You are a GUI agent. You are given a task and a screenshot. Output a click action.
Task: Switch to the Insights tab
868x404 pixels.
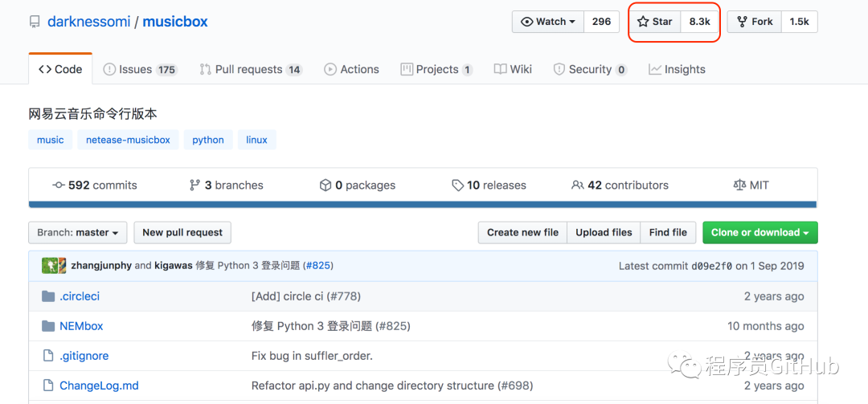(677, 69)
